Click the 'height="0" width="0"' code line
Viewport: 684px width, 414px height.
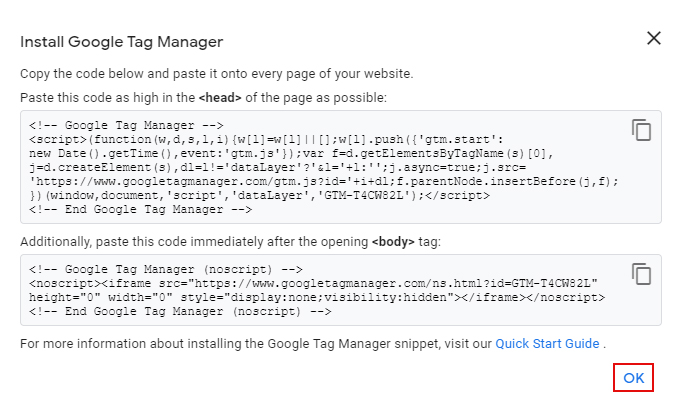[317, 298]
